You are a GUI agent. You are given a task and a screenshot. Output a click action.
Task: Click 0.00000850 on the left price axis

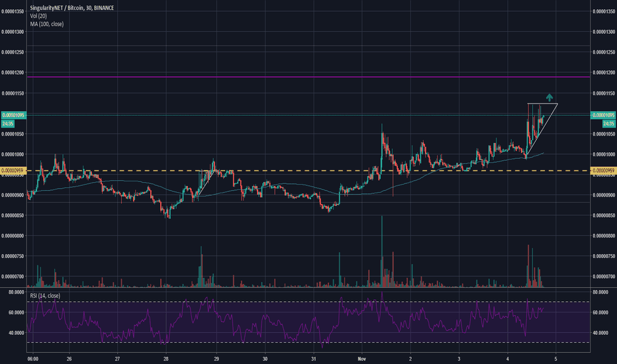13,216
